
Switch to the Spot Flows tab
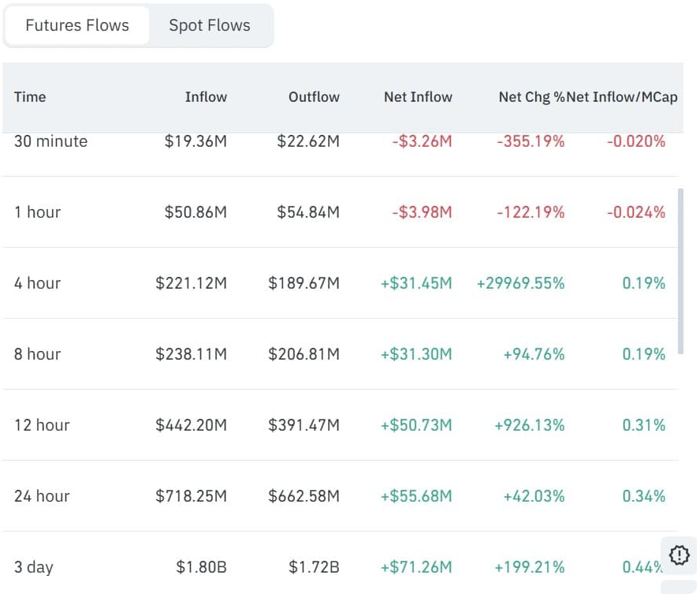[x=209, y=24]
